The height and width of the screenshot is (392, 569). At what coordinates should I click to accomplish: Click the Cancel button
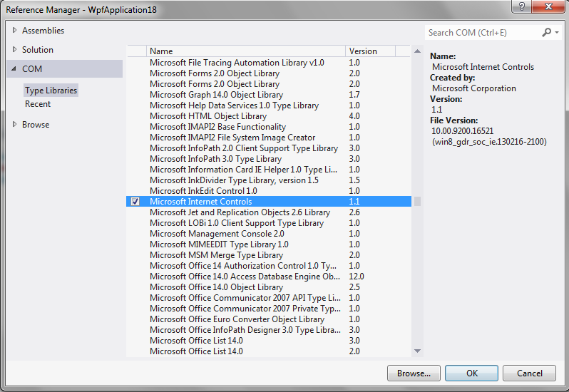tap(530, 373)
